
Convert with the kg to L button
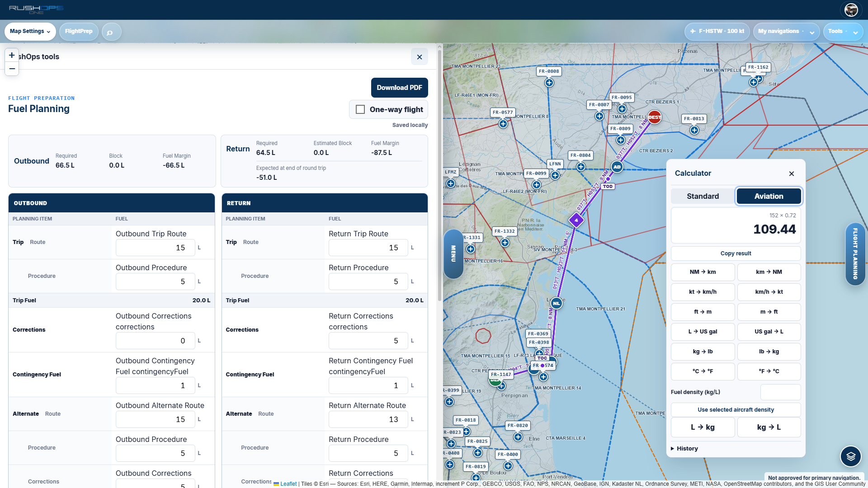(x=769, y=427)
